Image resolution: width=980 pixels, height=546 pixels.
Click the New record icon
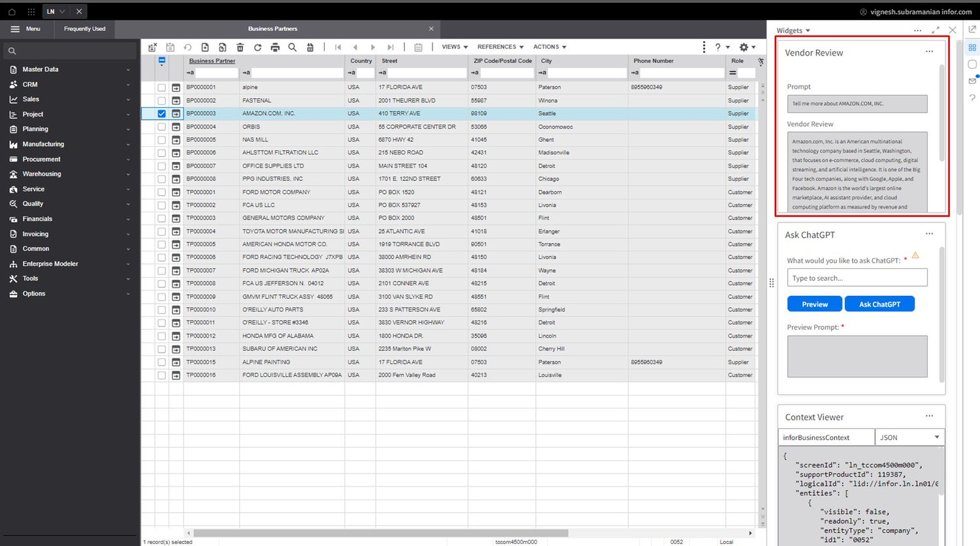pyautogui.click(x=205, y=46)
